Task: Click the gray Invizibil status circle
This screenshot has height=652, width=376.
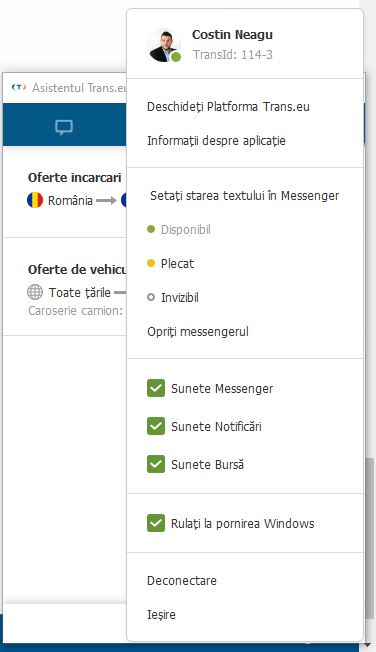Action: point(151,297)
